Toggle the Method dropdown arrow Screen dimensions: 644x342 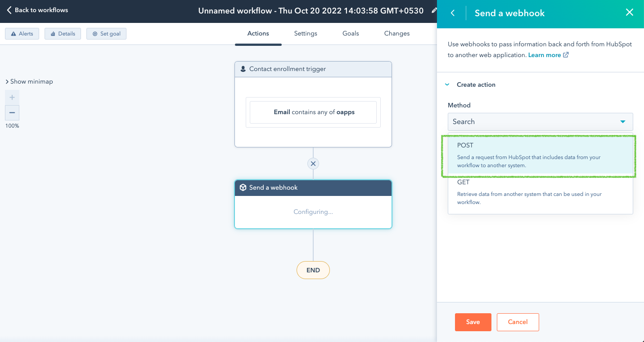click(x=623, y=122)
